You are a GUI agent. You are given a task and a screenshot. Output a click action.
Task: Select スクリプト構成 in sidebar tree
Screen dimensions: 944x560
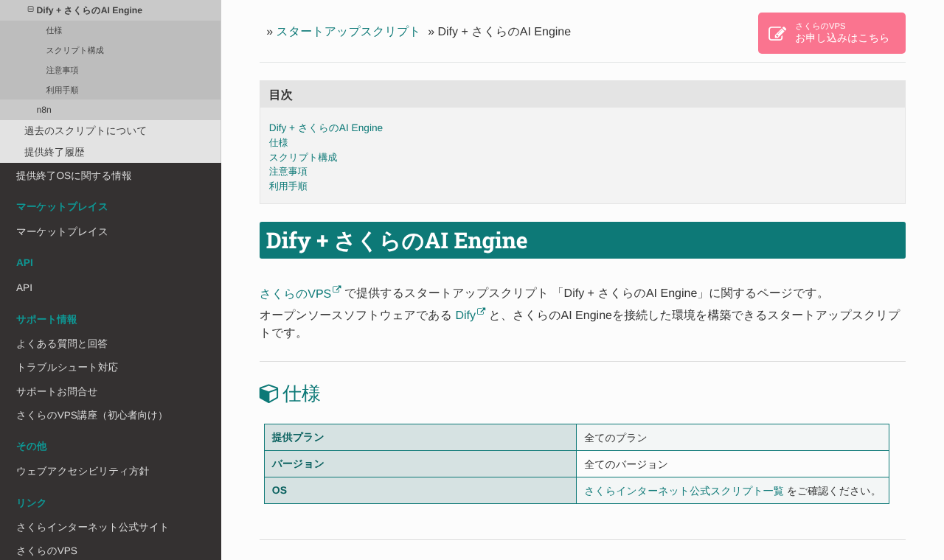coord(111,50)
